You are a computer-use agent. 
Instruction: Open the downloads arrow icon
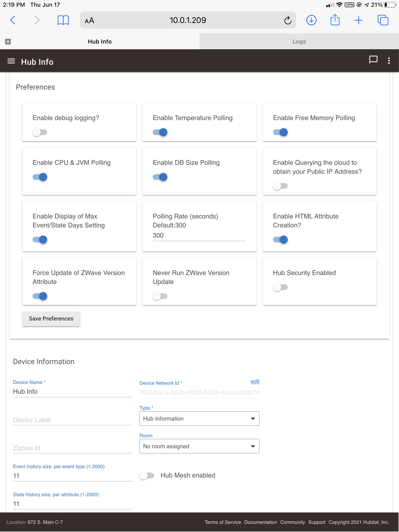[x=311, y=20]
